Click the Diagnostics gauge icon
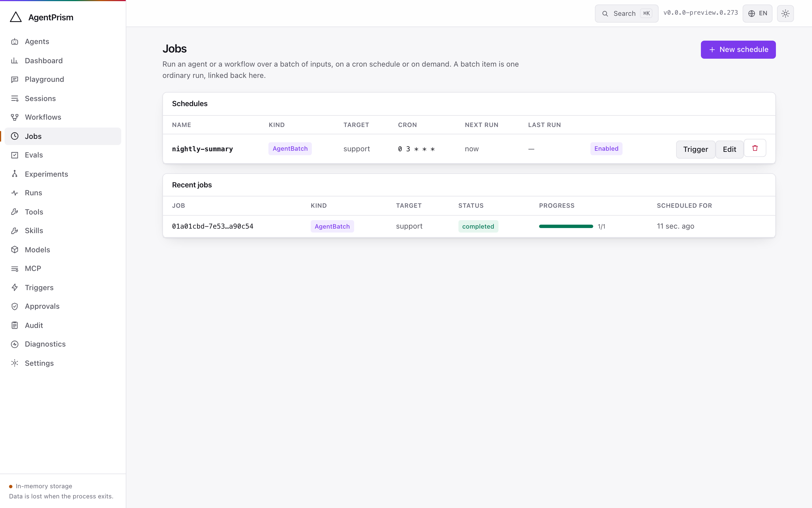This screenshot has height=508, width=812. pos(14,344)
